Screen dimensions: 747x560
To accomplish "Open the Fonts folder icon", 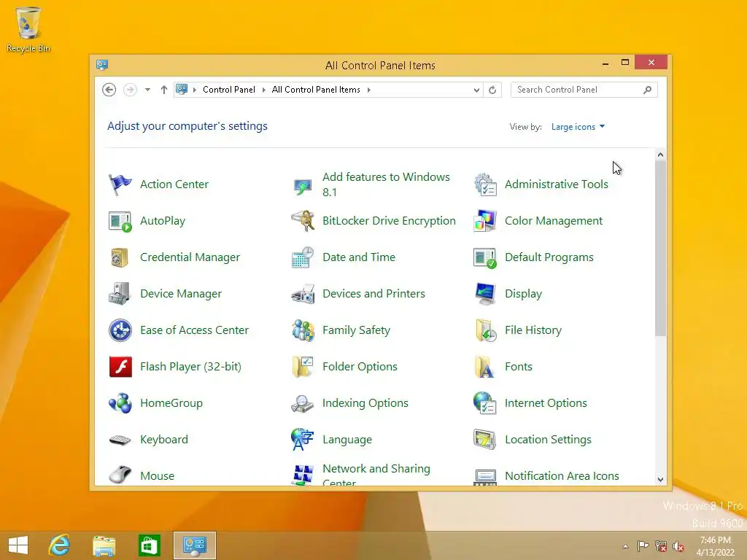I will [485, 367].
